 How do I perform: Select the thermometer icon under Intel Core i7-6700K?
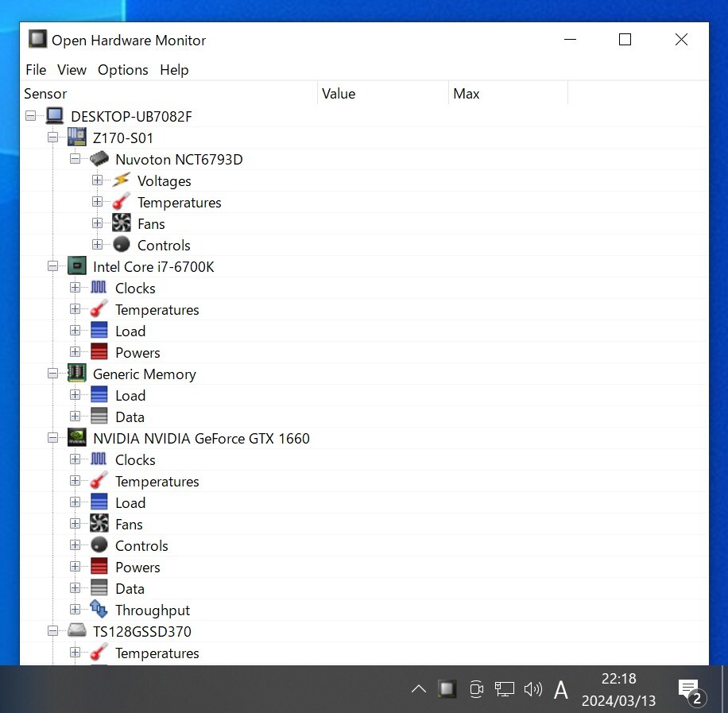pyautogui.click(x=99, y=309)
